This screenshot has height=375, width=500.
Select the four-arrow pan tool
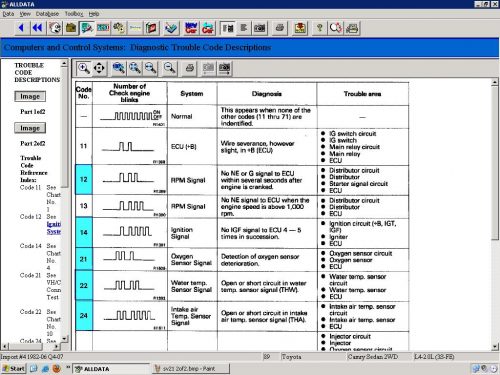(99, 68)
